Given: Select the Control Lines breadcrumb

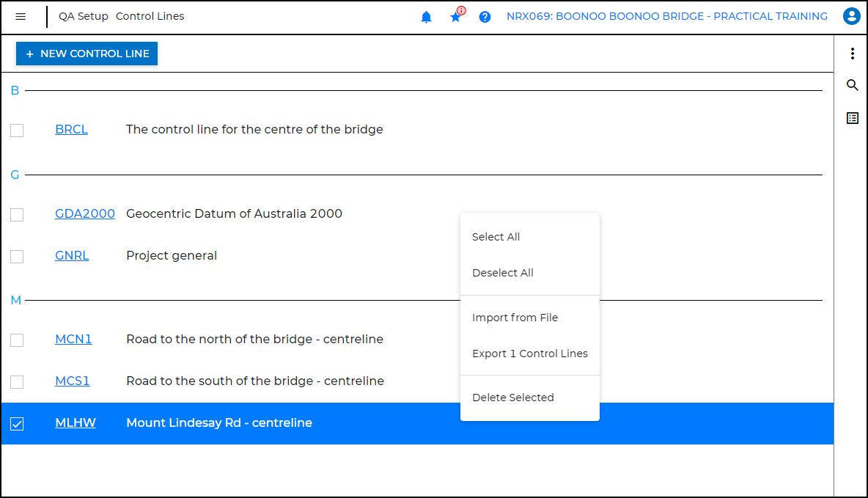Looking at the screenshot, I should pos(150,17).
